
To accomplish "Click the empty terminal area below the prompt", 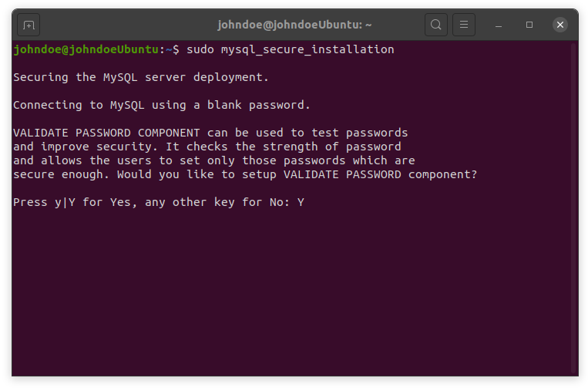I will (x=291, y=292).
